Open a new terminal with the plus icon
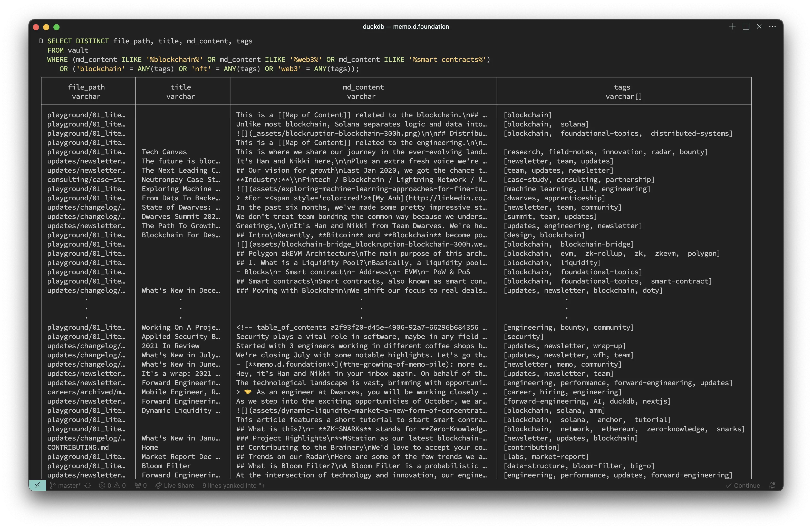 click(x=732, y=27)
